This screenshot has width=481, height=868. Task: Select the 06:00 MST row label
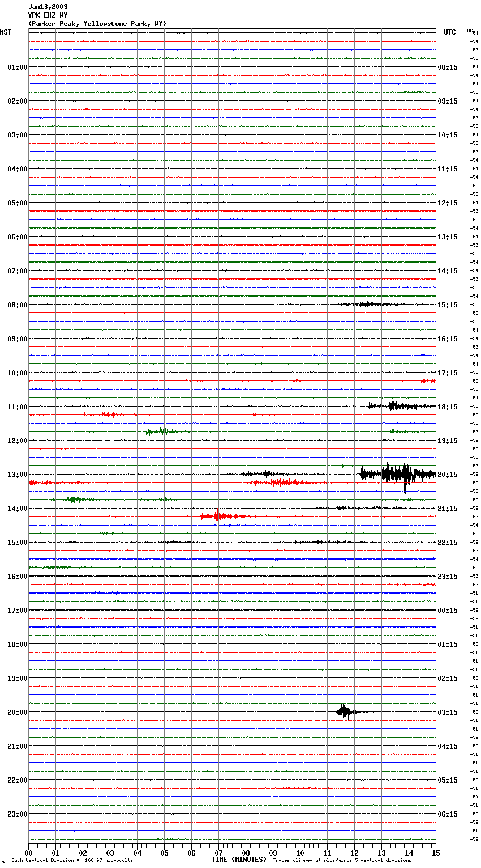point(18,237)
